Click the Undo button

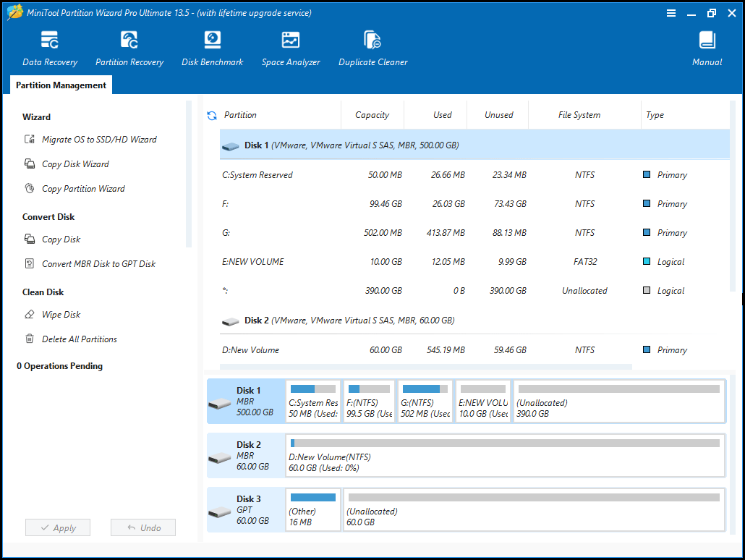tap(142, 527)
